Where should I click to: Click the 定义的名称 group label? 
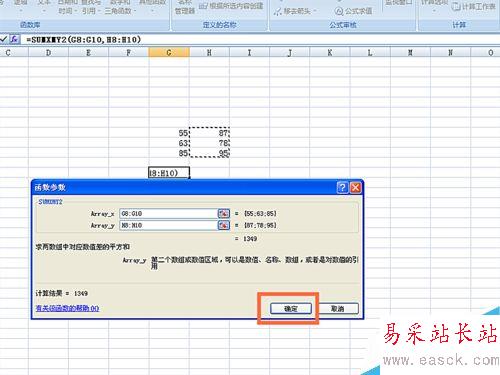219,25
